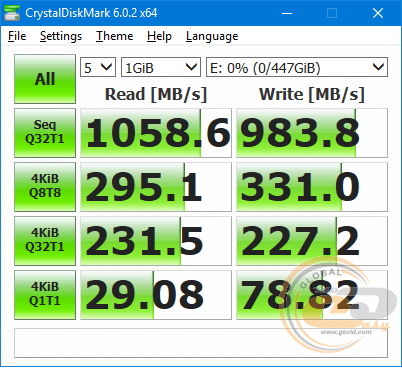Click the CrystalDiskMark app icon in title bar
Screen dimensions: 402x369
pos(12,13)
